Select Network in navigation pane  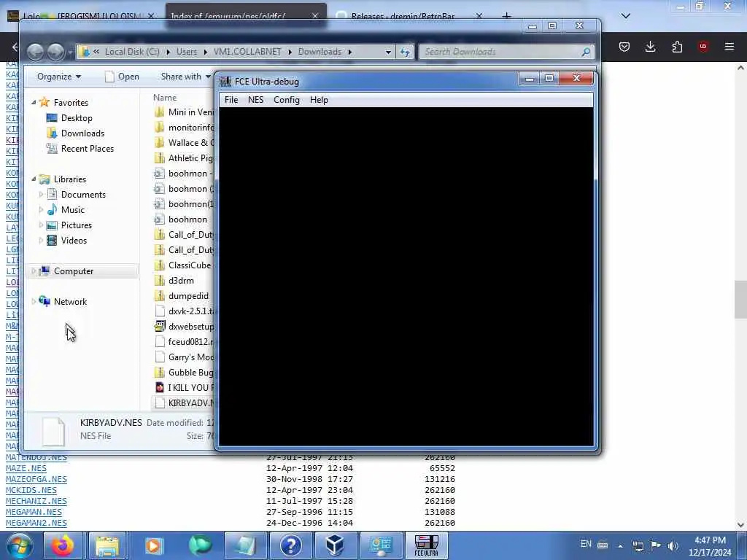point(70,301)
